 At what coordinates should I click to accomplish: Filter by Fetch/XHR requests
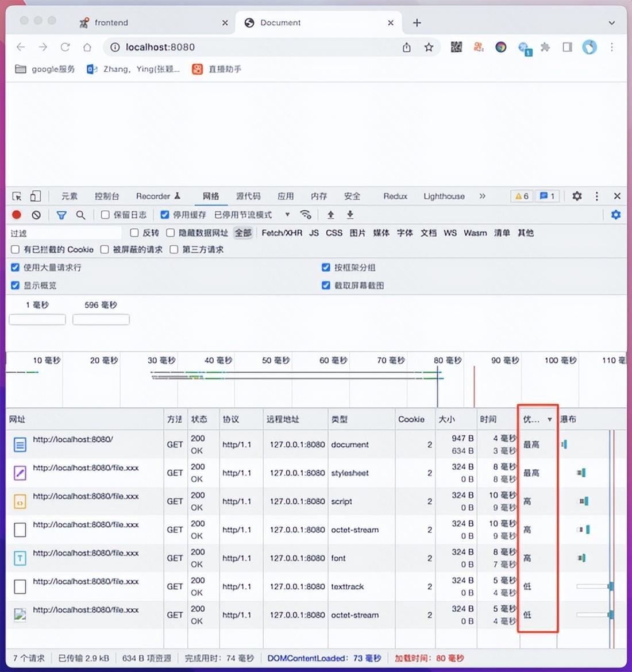coord(282,233)
